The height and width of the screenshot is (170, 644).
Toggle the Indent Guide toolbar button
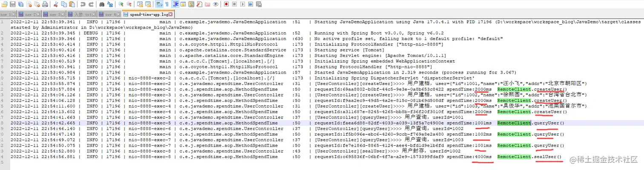(x=175, y=4)
